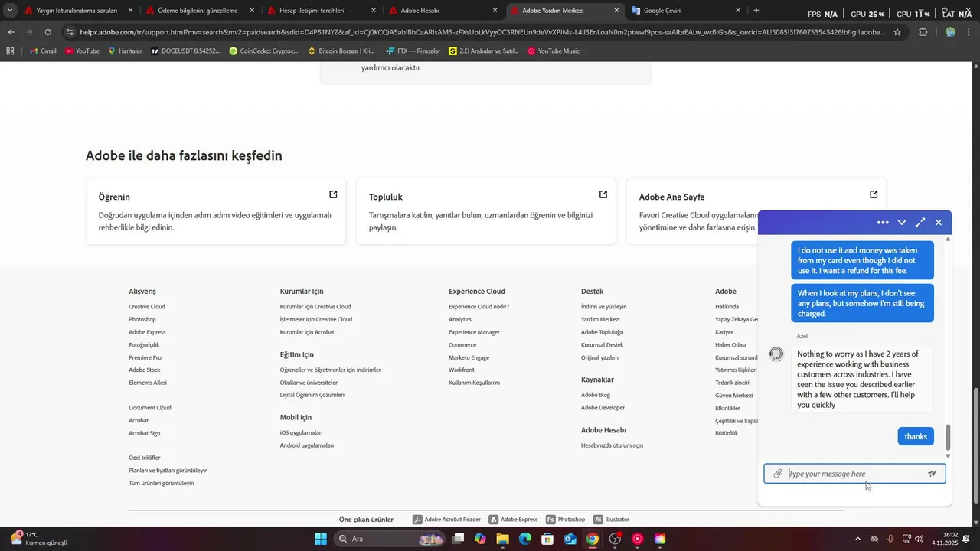Open Hesabınızda oturum açın link
This screenshot has height=551, width=980.
click(612, 445)
